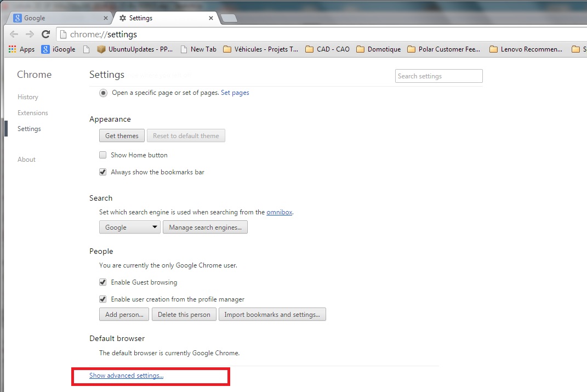This screenshot has width=587, height=392.
Task: Toggle Enable Guest browsing checkbox
Action: coord(103,282)
